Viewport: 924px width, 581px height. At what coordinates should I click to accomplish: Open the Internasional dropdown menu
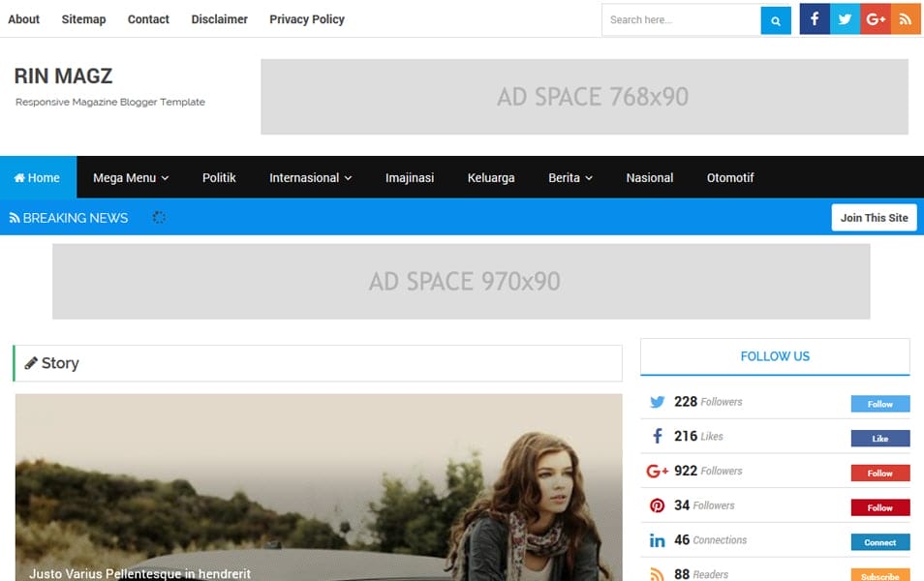[x=310, y=177]
